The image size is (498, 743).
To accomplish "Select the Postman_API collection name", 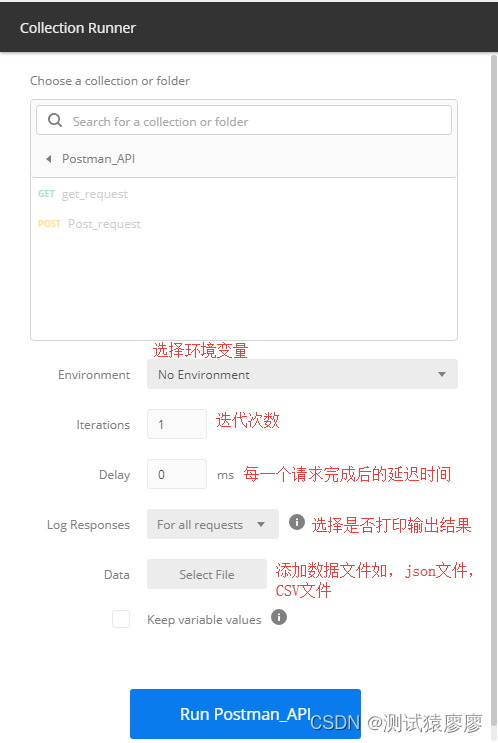I will pyautogui.click(x=98, y=159).
